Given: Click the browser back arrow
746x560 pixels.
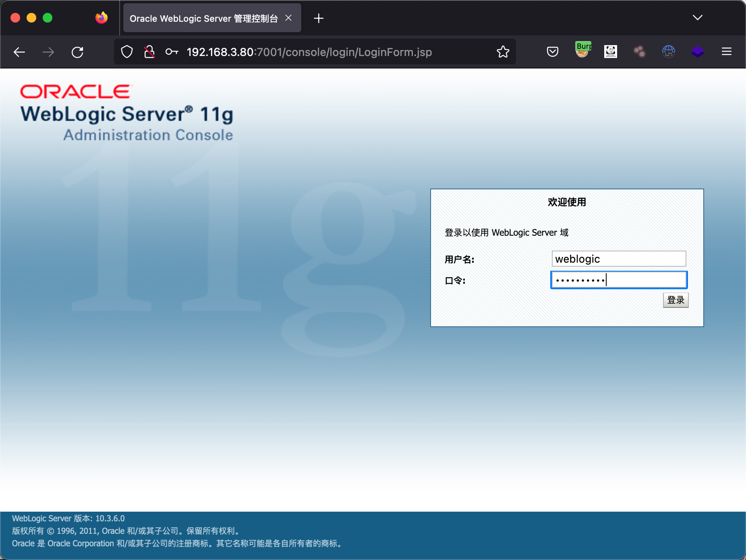Looking at the screenshot, I should coord(19,52).
